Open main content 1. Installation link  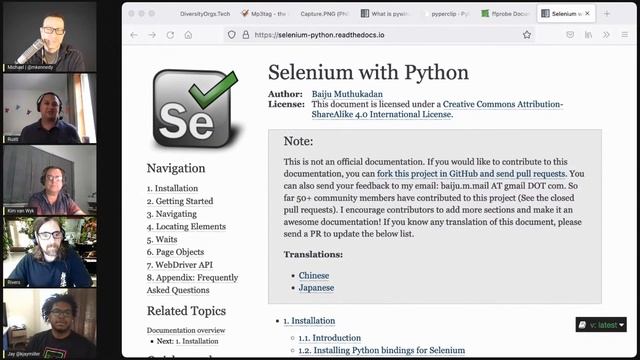309,321
